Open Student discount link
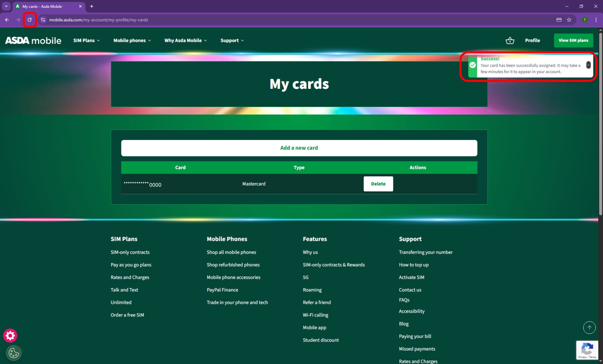Viewport: 603px width, 364px height. (x=321, y=340)
